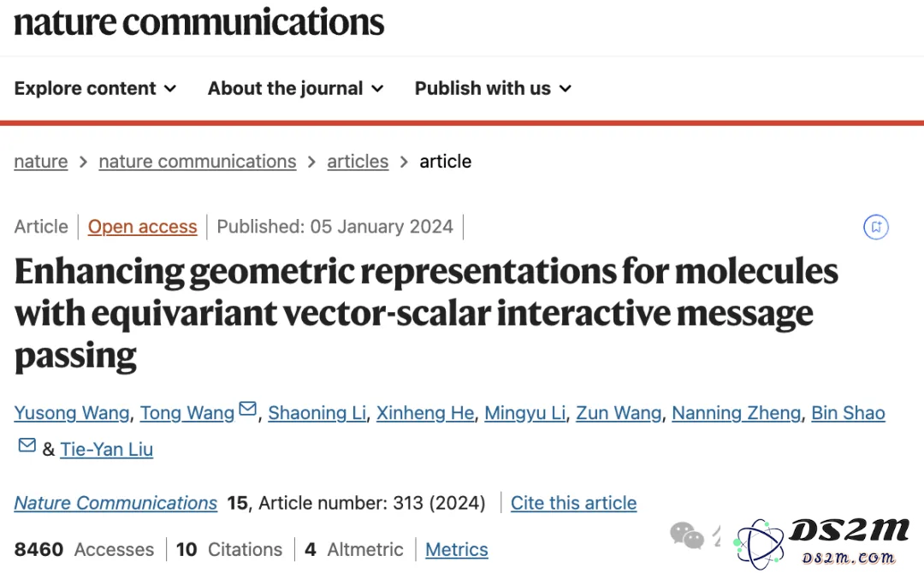Go to the articles breadcrumb link
924x573 pixels.
click(358, 162)
